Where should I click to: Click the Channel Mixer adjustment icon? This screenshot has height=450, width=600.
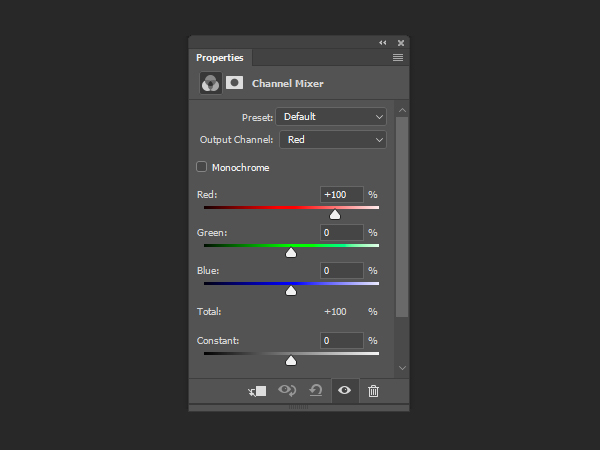(x=210, y=83)
